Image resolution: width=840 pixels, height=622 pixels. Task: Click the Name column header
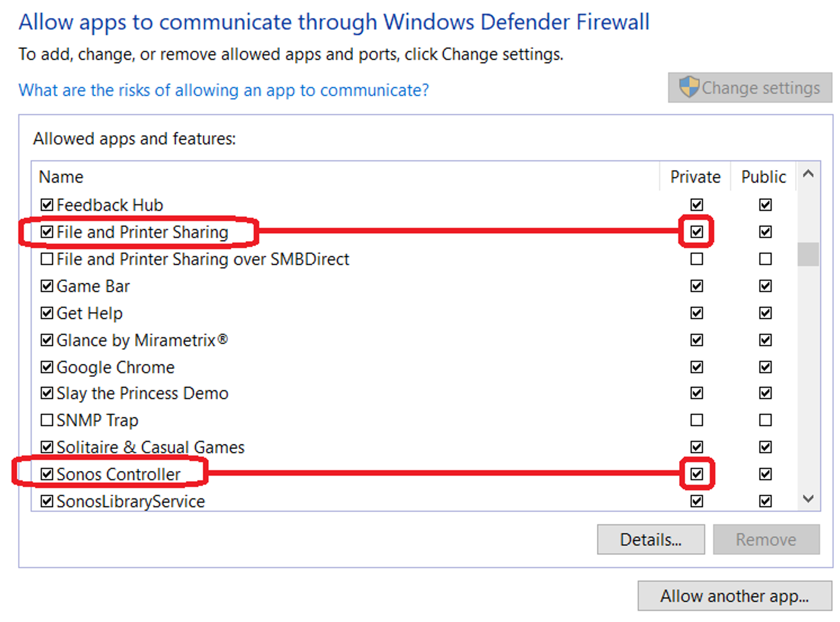pyautogui.click(x=61, y=177)
